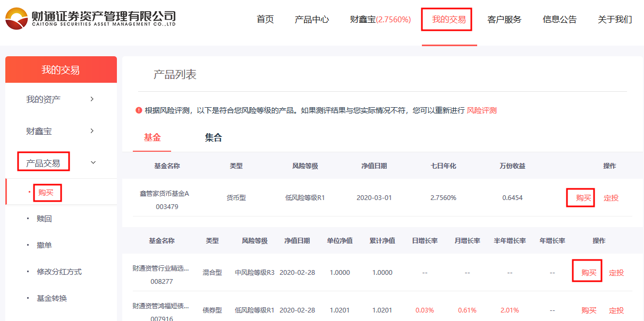Screen dimensions: 644x321
Task: Click the 0.03% daily growth value
Action: [x=425, y=310]
